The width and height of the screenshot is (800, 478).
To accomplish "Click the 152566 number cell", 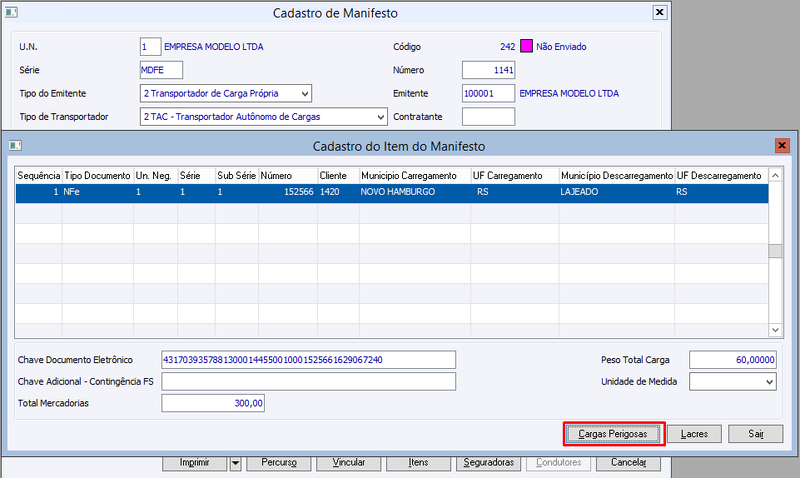I will click(288, 192).
